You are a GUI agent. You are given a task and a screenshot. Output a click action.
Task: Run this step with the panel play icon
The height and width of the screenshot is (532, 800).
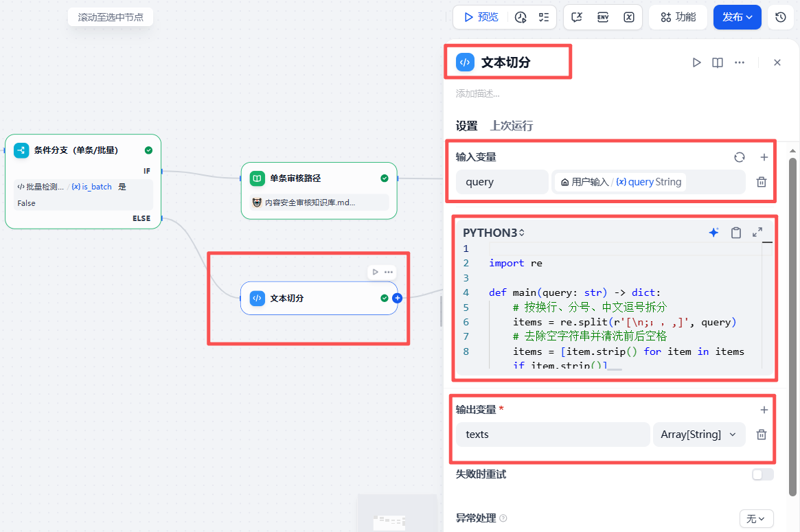696,62
